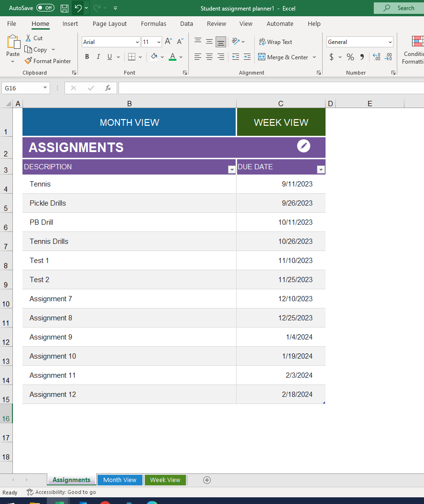This screenshot has height=504, width=424.
Task: Decrease cell indent
Action: point(236,57)
